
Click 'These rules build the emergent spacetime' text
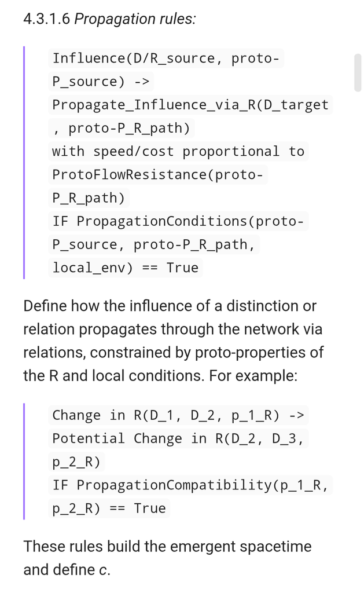167,547
